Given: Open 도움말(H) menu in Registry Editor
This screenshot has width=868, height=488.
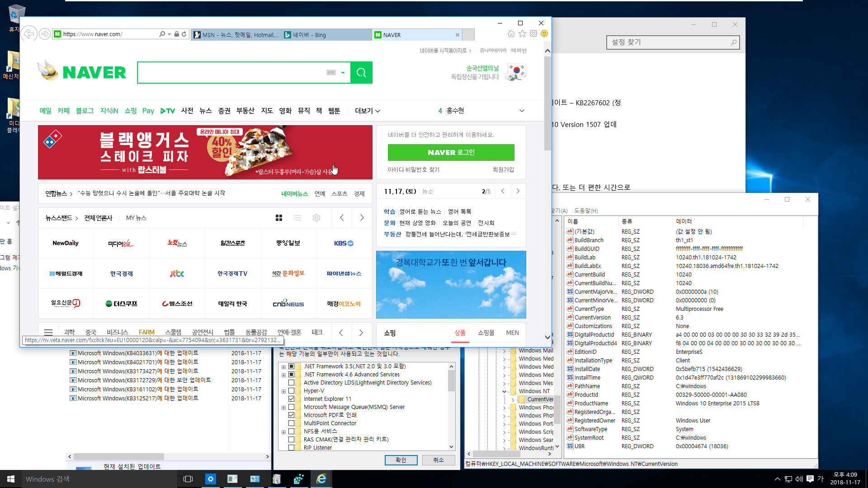Looking at the screenshot, I should (586, 211).
